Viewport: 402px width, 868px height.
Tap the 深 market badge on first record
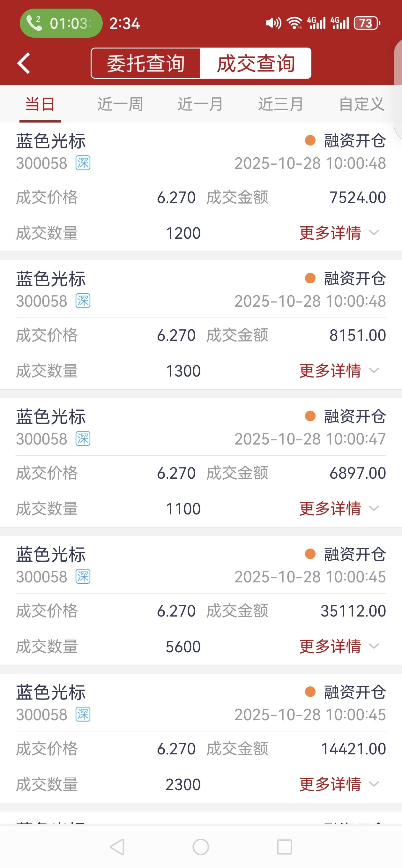pos(83,163)
